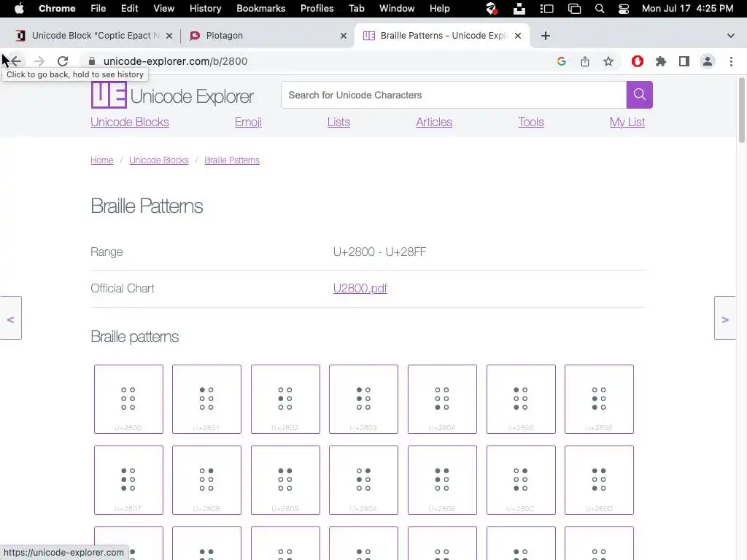Open the U+2808 braille pattern tile

(206, 480)
